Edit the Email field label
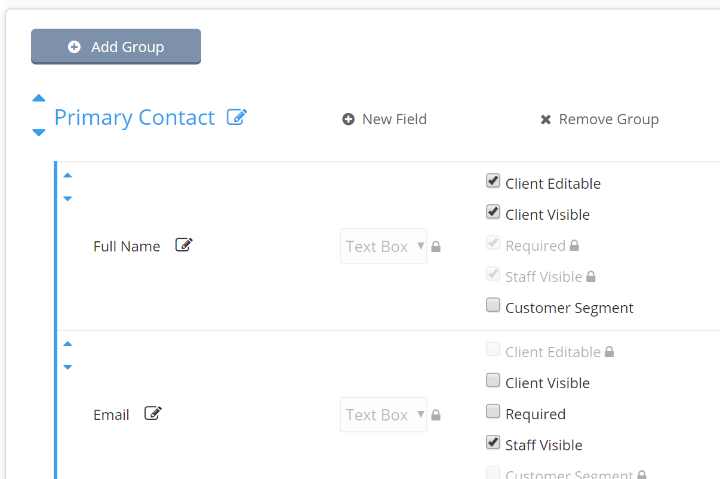The image size is (720, 479). [x=153, y=413]
